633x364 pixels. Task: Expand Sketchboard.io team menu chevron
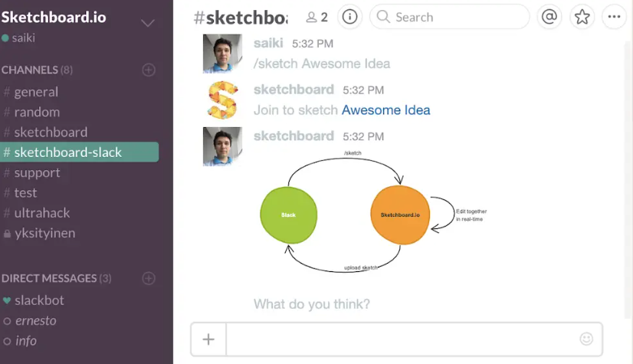(148, 23)
